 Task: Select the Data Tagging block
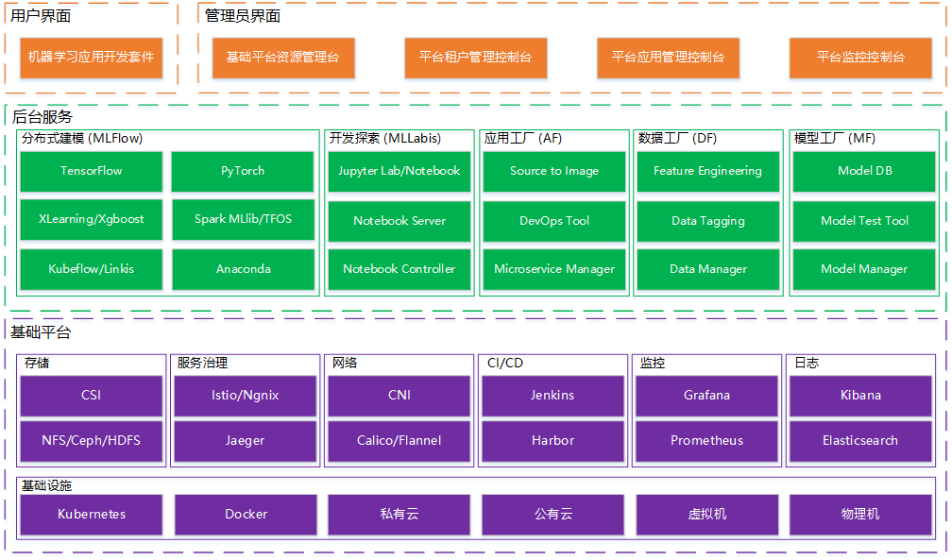tap(708, 221)
